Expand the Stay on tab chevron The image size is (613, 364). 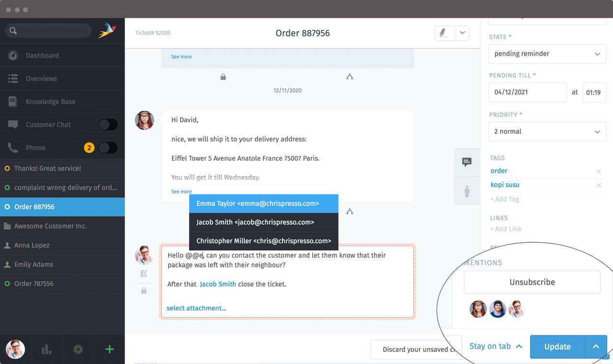click(x=519, y=346)
